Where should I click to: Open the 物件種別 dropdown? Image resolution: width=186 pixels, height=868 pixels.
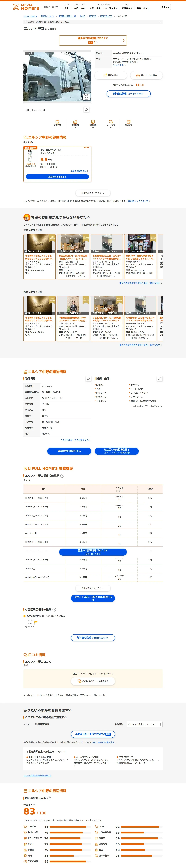(144, 724)
